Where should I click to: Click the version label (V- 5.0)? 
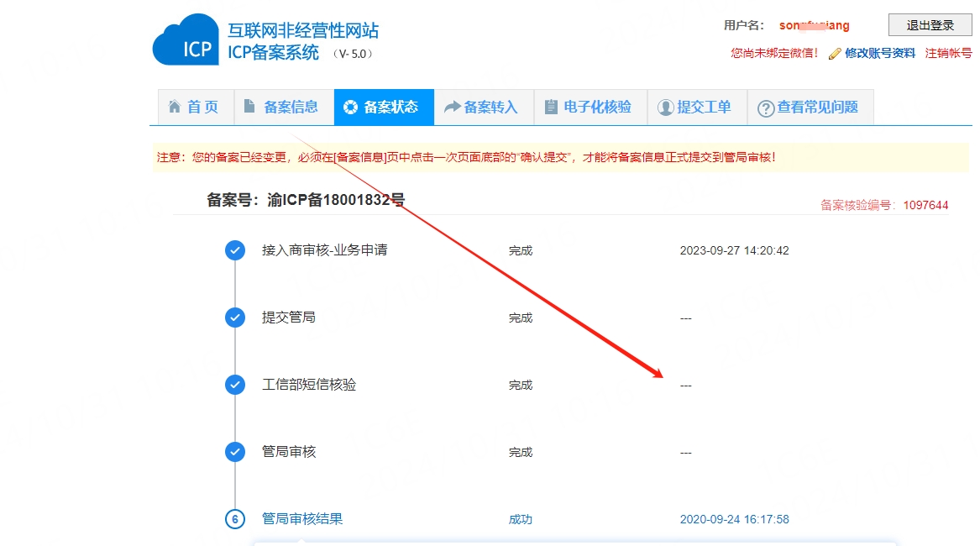pyautogui.click(x=354, y=54)
